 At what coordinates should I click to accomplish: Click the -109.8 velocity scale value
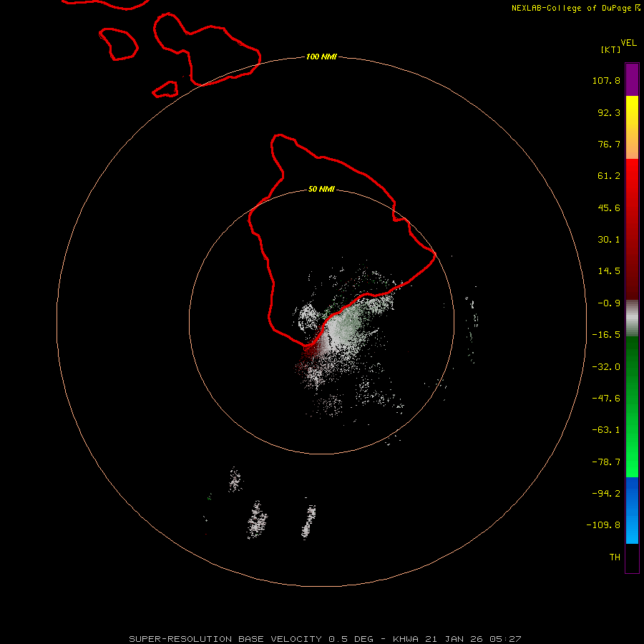point(603,525)
